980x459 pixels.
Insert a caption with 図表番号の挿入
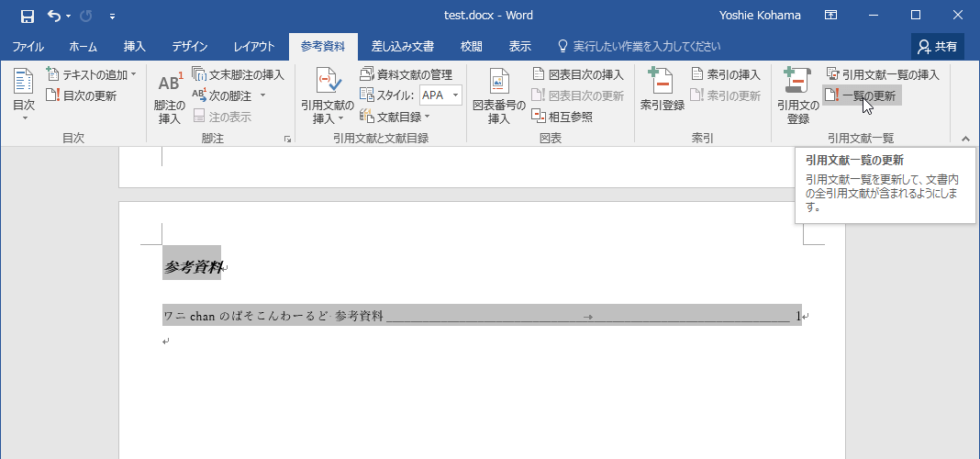[x=499, y=97]
